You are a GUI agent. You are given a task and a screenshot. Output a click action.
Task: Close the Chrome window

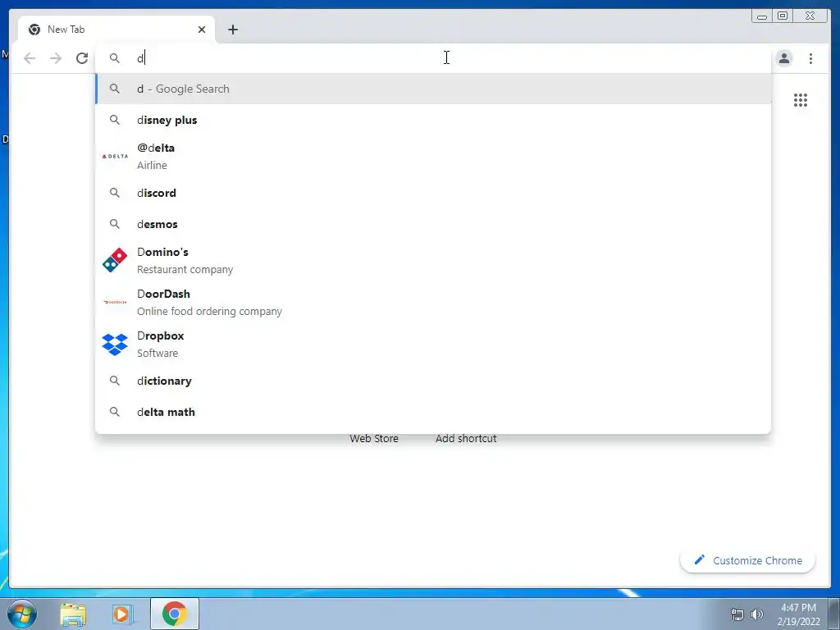point(810,16)
